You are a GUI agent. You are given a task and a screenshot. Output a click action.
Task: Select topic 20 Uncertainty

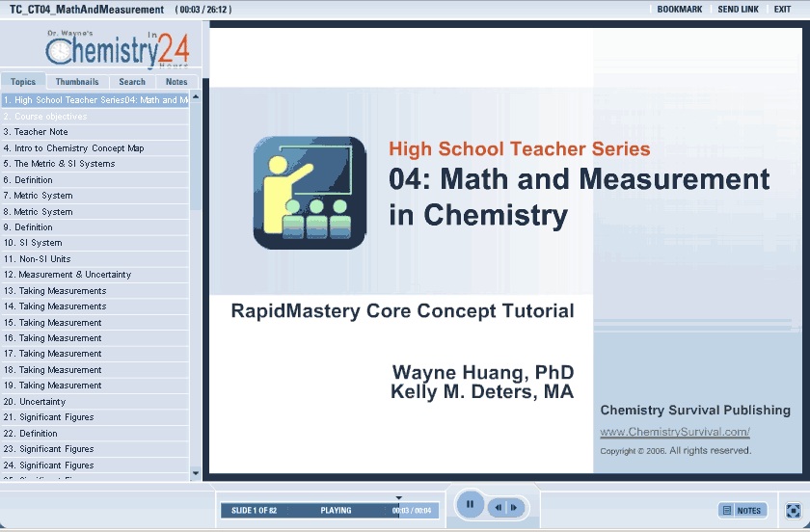pyautogui.click(x=41, y=402)
